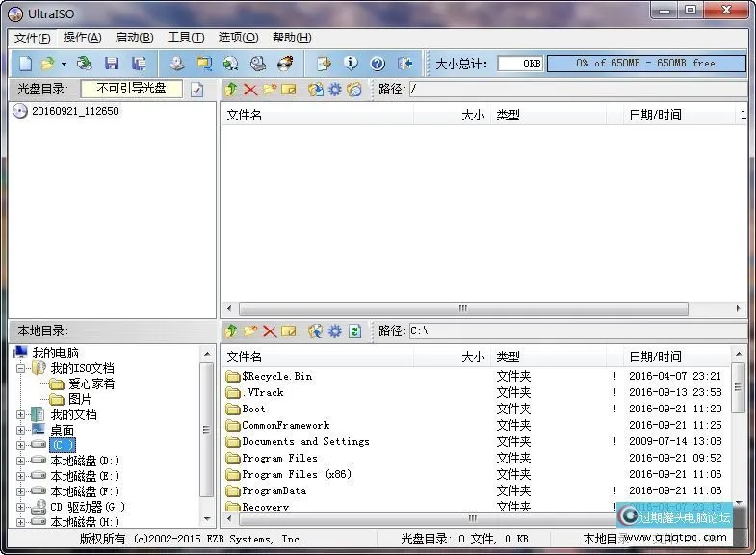Image resolution: width=756 pixels, height=555 pixels.
Task: Click the 日期/时间 column header in disc panel
Action: (x=655, y=115)
